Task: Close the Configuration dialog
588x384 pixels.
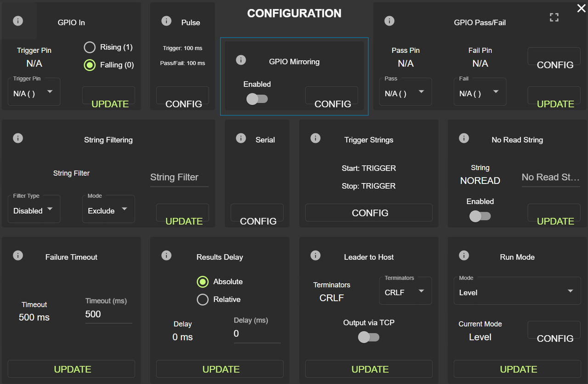Action: pos(581,8)
